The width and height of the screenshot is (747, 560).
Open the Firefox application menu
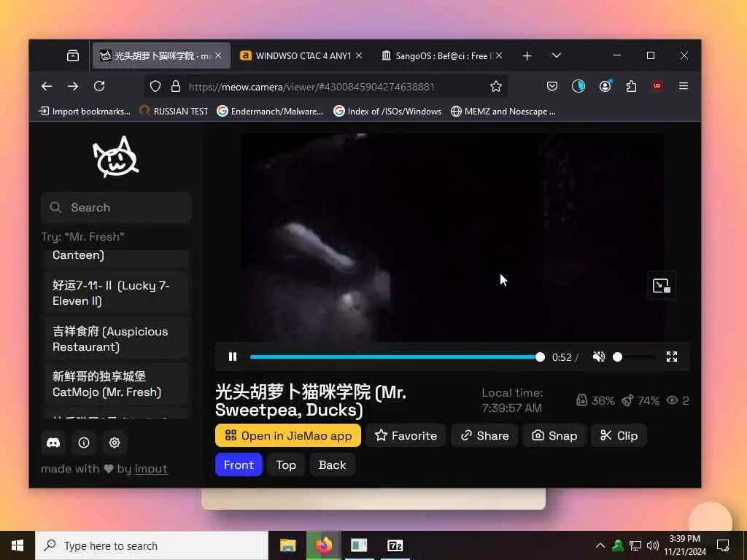[684, 86]
